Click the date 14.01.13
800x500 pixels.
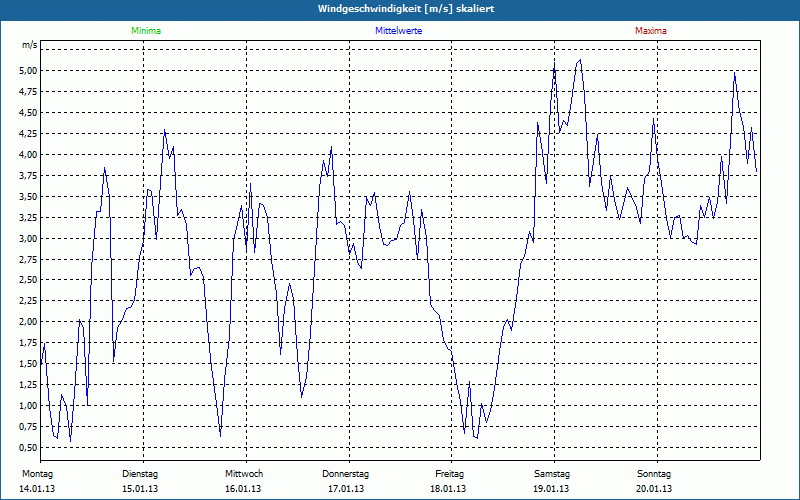tap(37, 489)
